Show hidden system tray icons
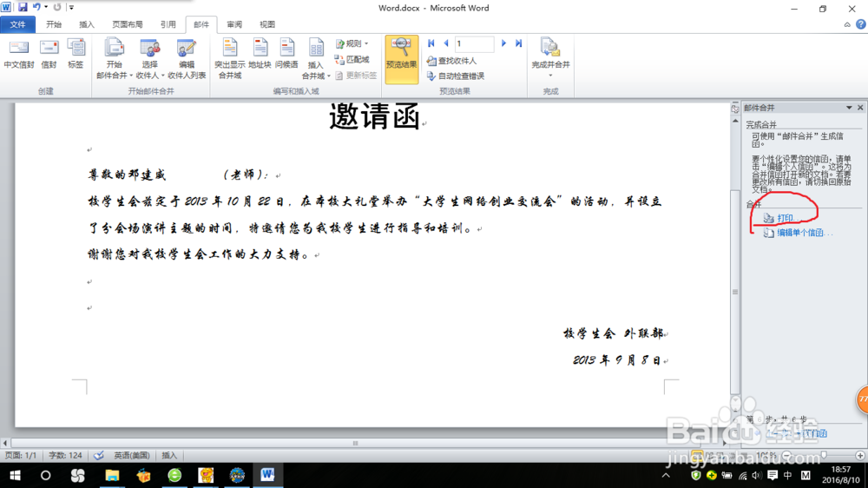 pos(666,475)
